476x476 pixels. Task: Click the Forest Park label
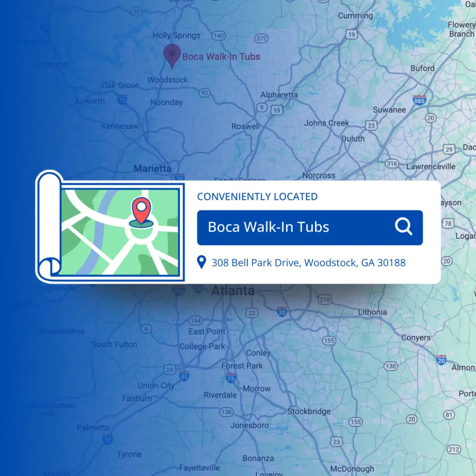pyautogui.click(x=242, y=366)
